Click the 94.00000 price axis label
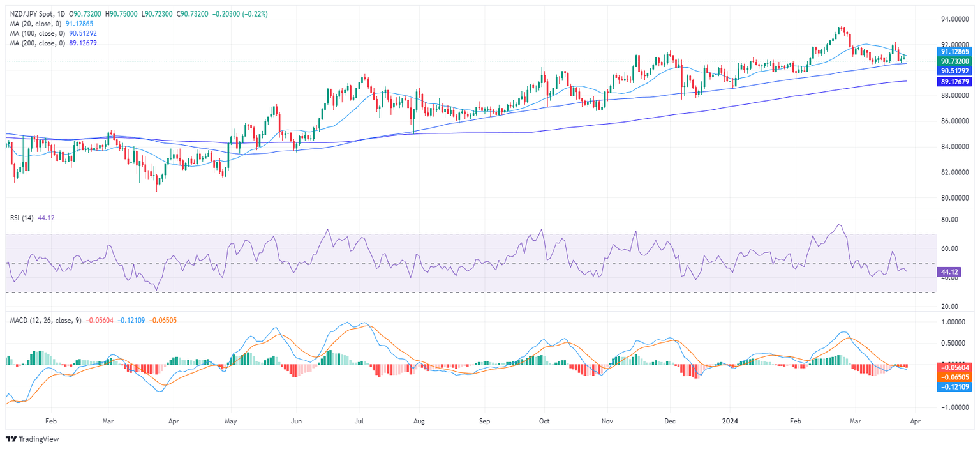Image resolution: width=980 pixels, height=449 pixels. [956, 20]
